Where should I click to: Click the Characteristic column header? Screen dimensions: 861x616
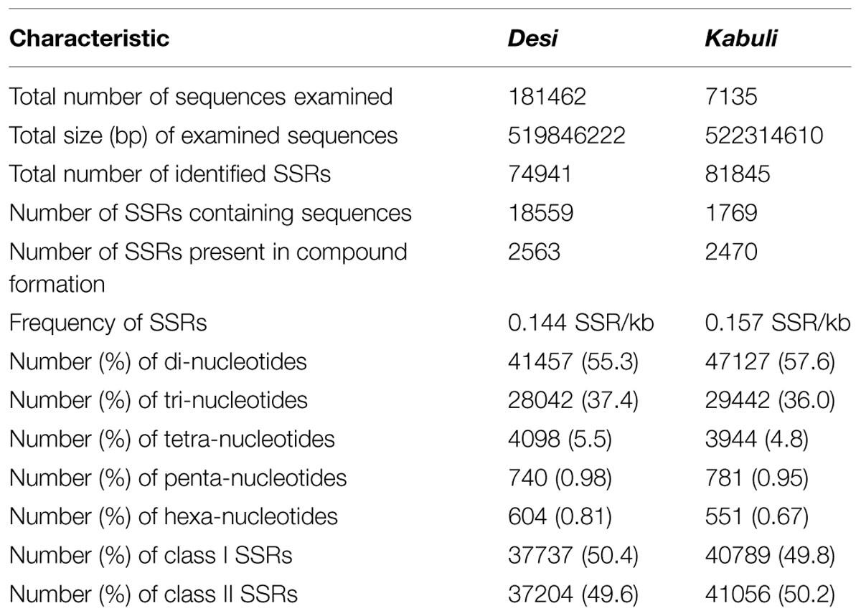click(x=89, y=38)
